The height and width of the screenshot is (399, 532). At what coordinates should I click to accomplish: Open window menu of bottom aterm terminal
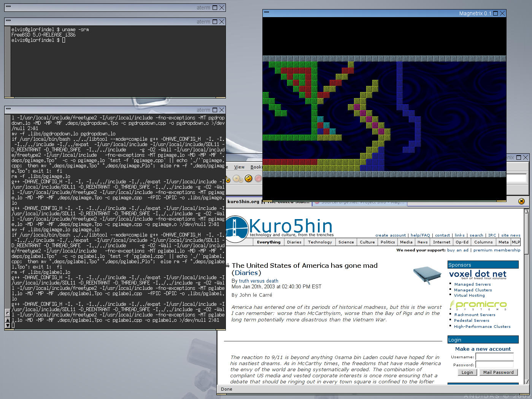pos(8,109)
